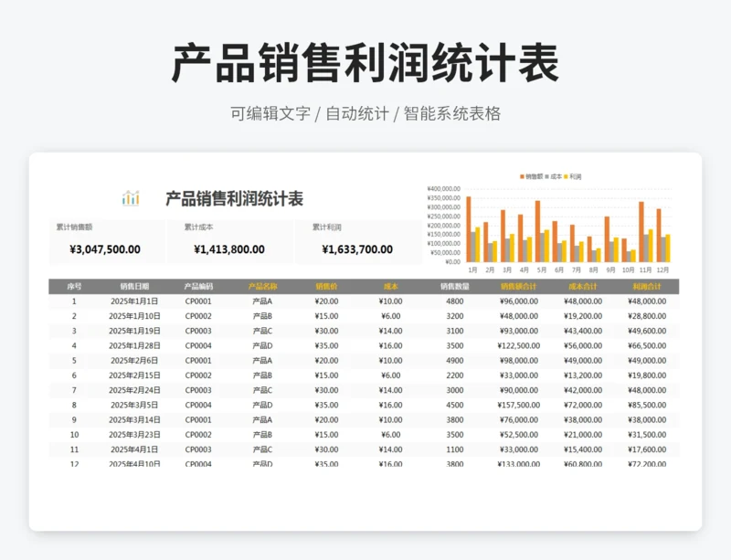
Task: Click the profit total ¥17,600.00
Action: [x=647, y=449]
